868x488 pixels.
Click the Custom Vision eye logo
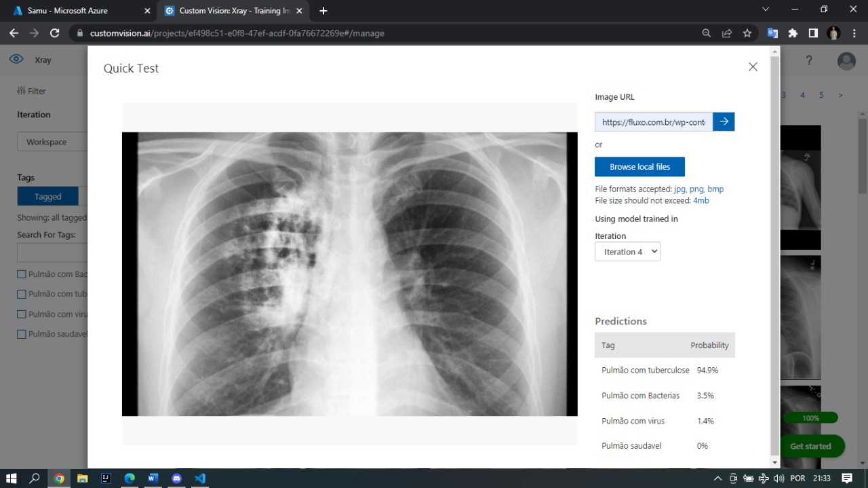click(16, 60)
